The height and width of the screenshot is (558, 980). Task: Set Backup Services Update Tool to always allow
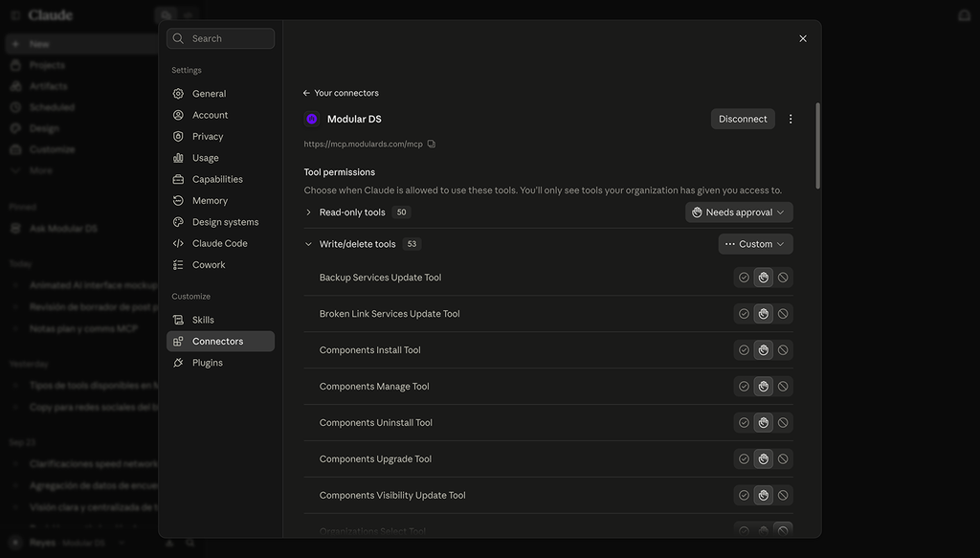(744, 278)
